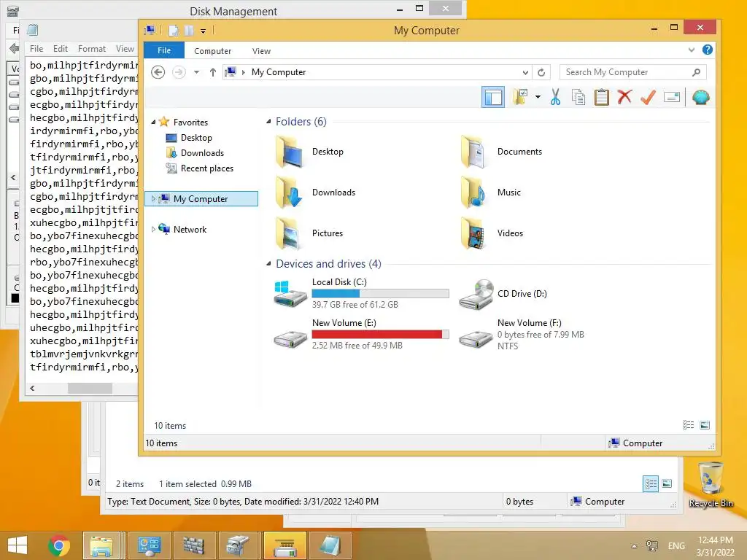Click the red X Delete icon
This screenshot has width=747, height=560.
click(624, 97)
